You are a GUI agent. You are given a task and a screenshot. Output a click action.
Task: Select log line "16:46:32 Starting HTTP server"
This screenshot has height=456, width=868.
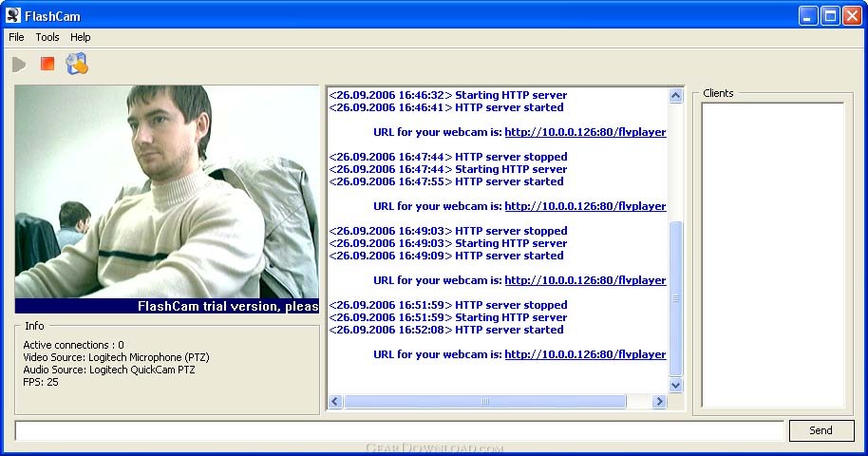tap(448, 95)
